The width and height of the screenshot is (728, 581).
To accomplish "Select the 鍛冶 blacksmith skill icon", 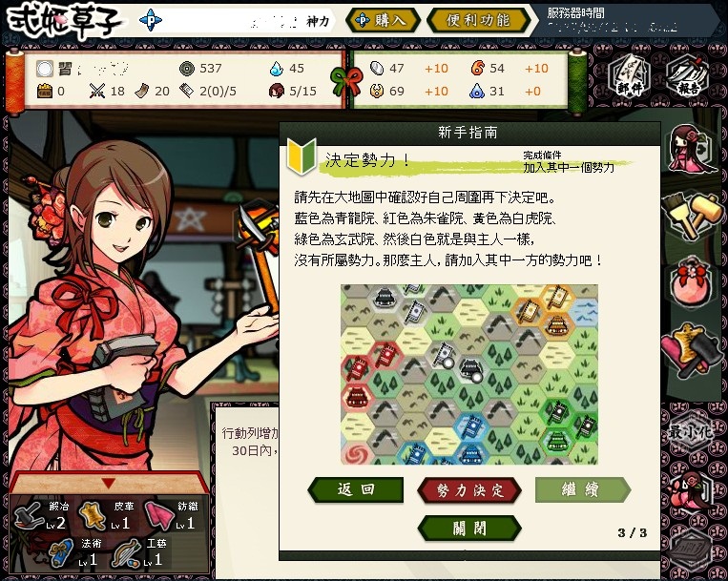I will pos(30,515).
